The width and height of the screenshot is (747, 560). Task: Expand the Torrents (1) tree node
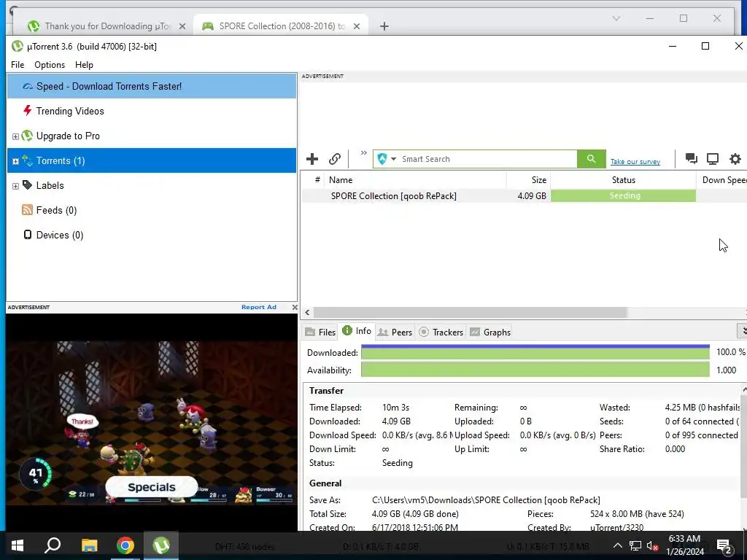pyautogui.click(x=15, y=161)
